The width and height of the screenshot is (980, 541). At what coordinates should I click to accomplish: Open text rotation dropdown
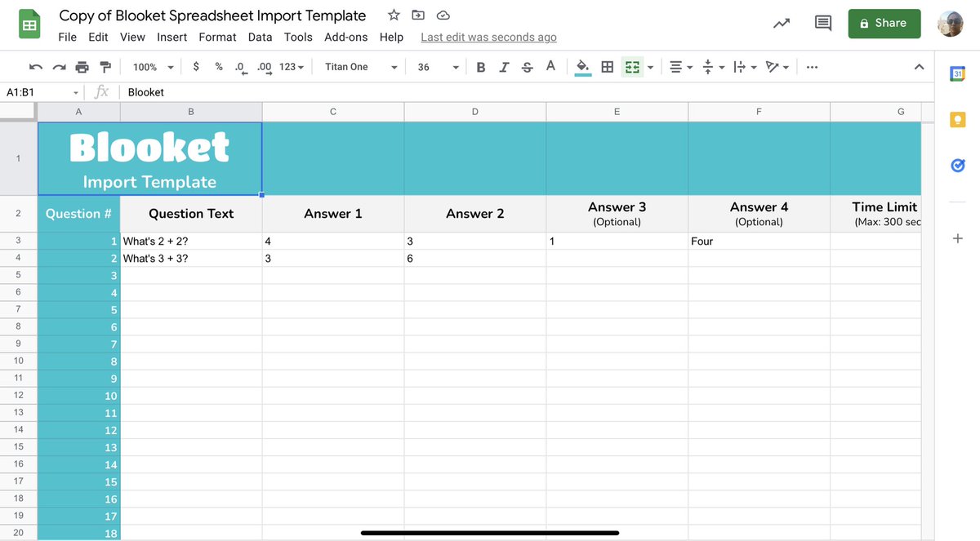777,67
